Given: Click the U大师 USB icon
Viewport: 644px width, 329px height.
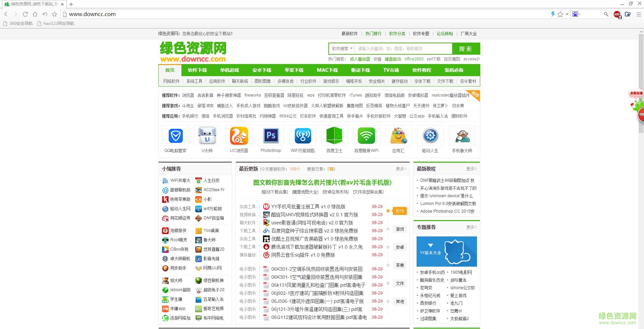Looking at the screenshot, I should point(207,136).
